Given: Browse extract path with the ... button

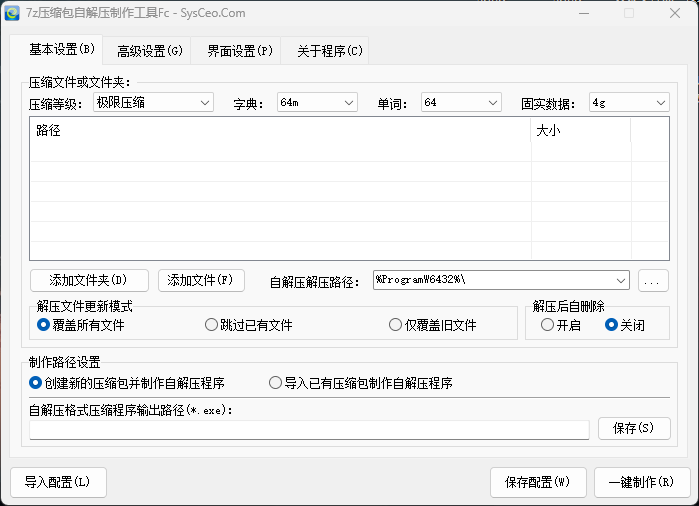Looking at the screenshot, I should click(x=653, y=281).
